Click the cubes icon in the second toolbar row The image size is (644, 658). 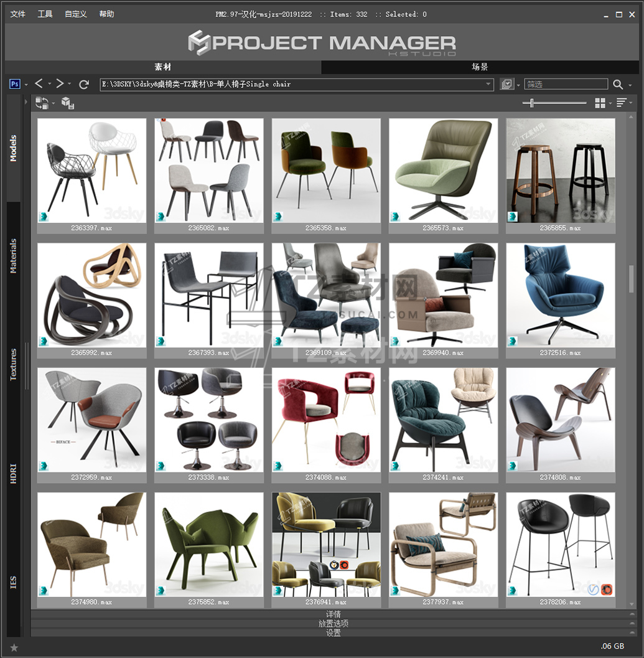[68, 103]
